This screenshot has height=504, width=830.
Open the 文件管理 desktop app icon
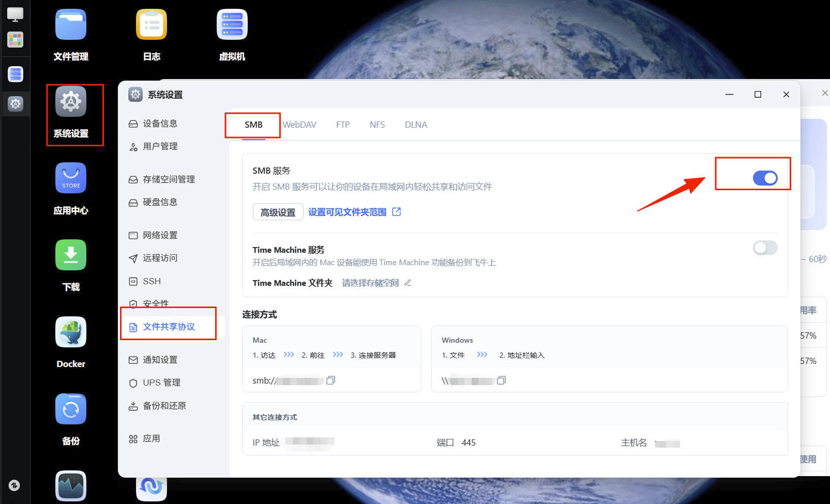[71, 26]
